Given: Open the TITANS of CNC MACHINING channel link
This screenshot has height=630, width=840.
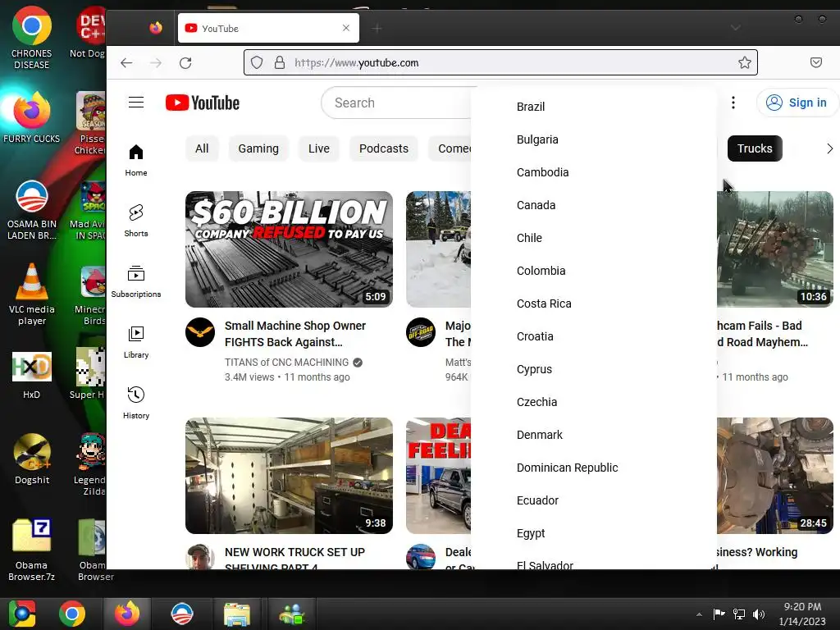Looking at the screenshot, I should click(286, 363).
